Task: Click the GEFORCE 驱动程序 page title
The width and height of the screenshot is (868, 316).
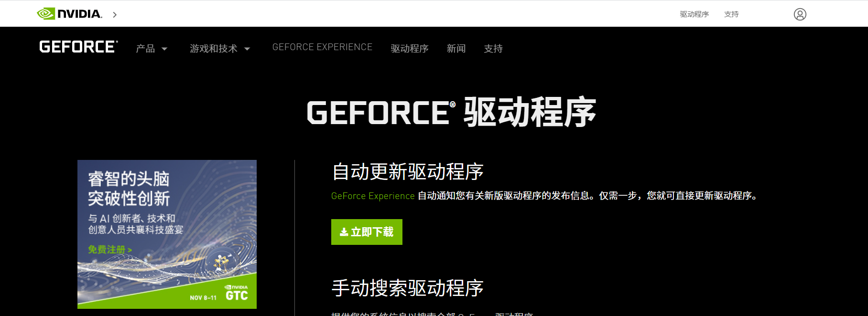Action: point(451,112)
